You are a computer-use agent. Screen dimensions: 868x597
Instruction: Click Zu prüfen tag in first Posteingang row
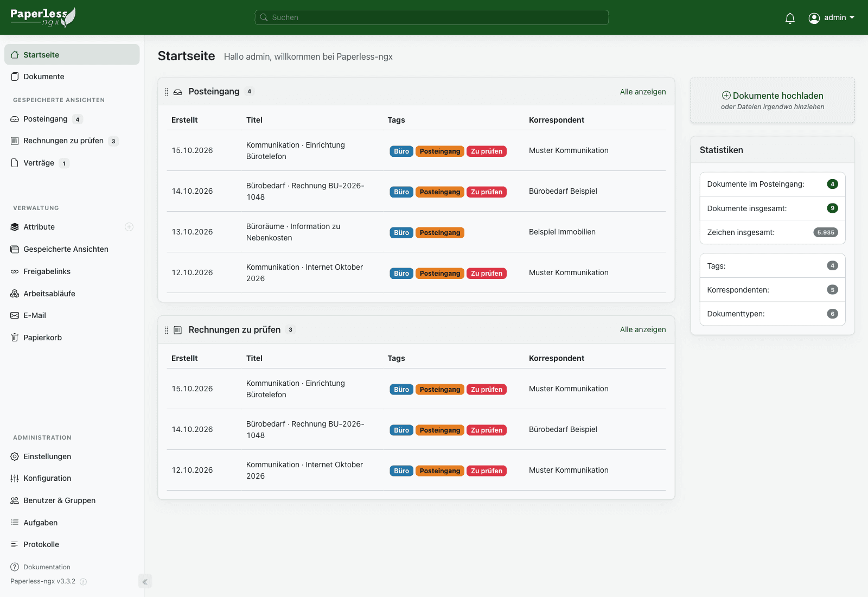click(487, 151)
